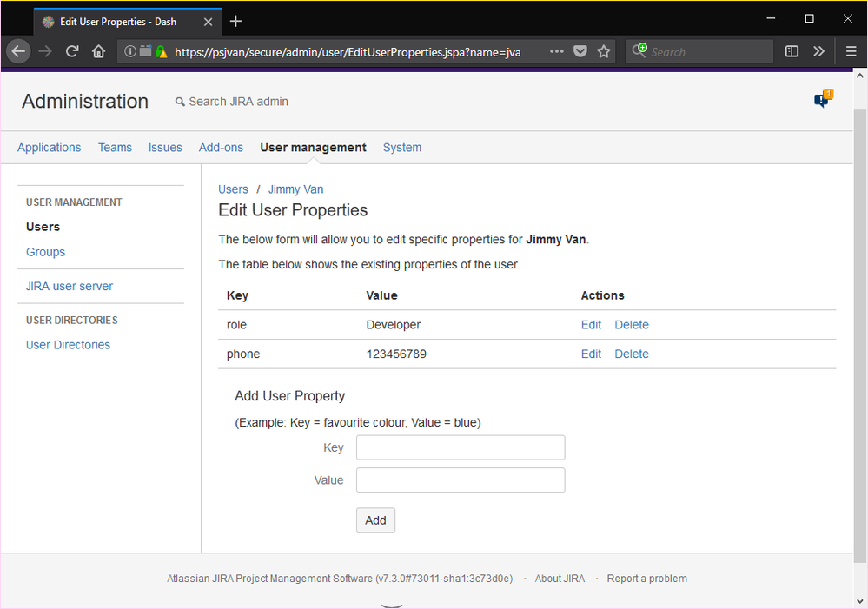This screenshot has width=868, height=609.
Task: Click the Add button for user property
Action: pyautogui.click(x=375, y=520)
